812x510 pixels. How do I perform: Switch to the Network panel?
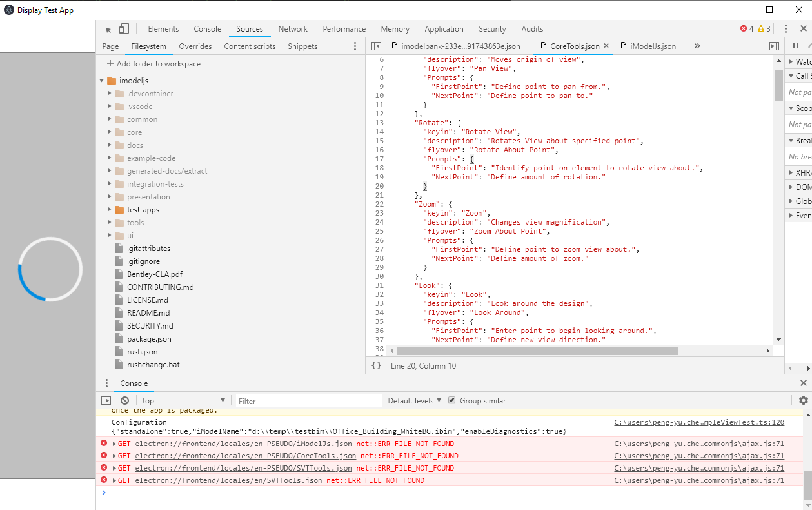tap(293, 29)
